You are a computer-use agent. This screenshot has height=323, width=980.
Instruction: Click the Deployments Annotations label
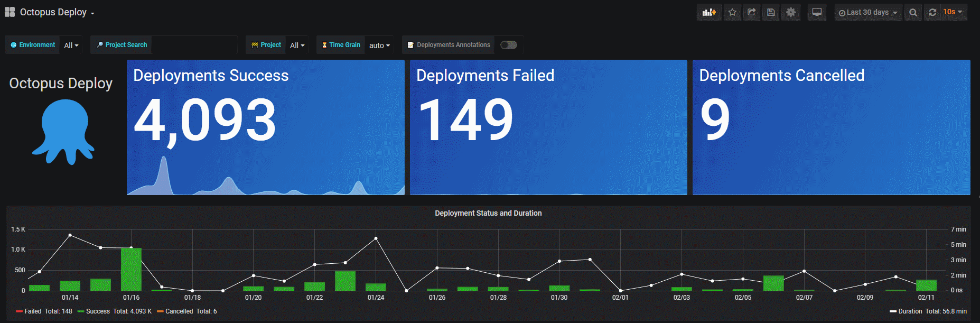(x=449, y=45)
